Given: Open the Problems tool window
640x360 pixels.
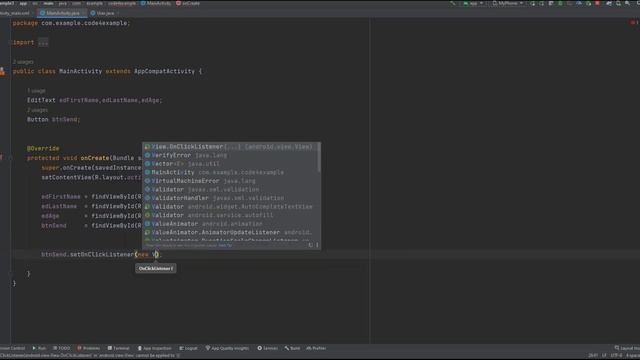Looking at the screenshot, I should (89, 348).
